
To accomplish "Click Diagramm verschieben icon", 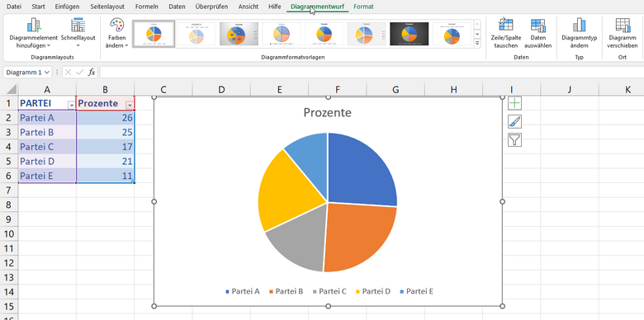I will [x=623, y=25].
